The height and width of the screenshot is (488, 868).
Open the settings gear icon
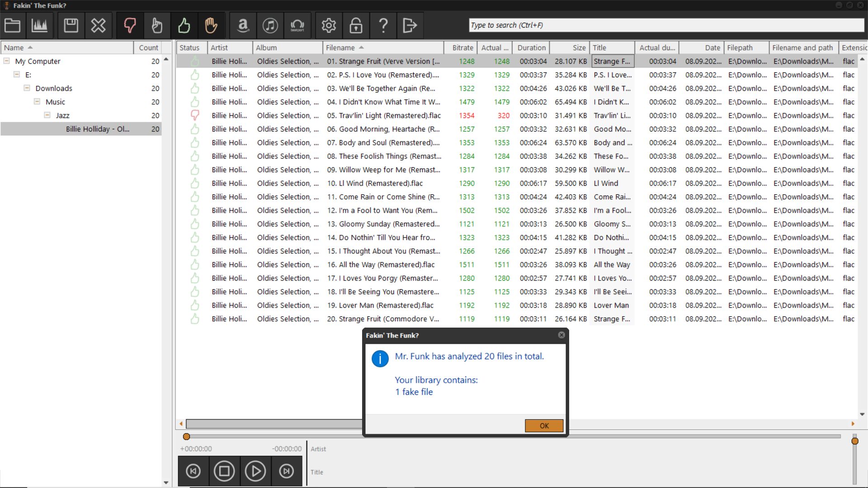(329, 25)
